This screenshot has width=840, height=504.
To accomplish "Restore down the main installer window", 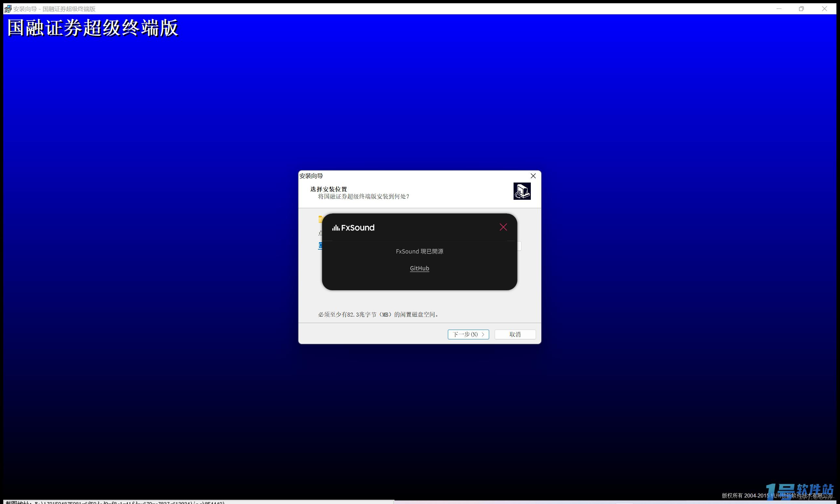I will [x=801, y=9].
